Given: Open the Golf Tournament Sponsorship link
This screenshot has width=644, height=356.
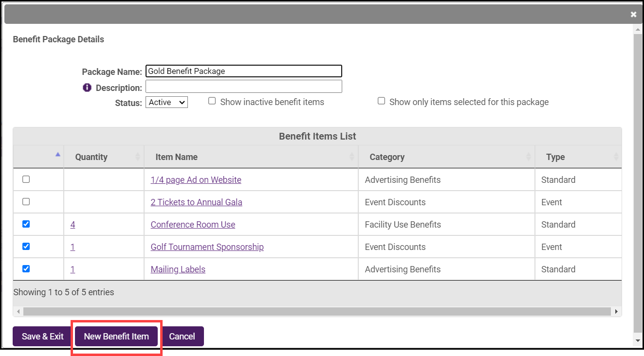Looking at the screenshot, I should click(x=207, y=247).
